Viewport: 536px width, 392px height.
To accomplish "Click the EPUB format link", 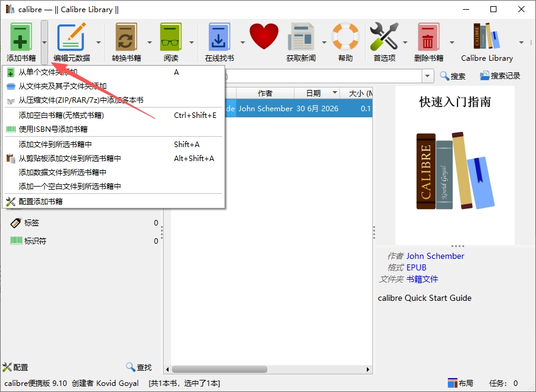I will tap(416, 267).
